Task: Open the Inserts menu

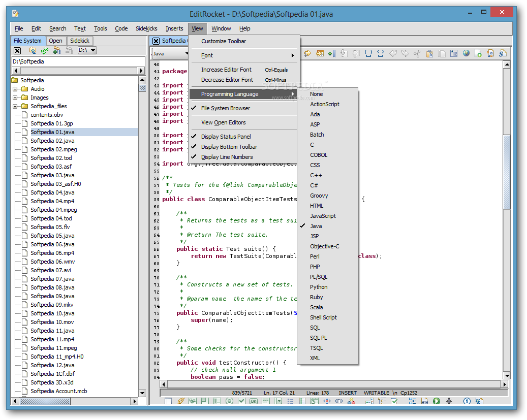Action: coord(174,28)
